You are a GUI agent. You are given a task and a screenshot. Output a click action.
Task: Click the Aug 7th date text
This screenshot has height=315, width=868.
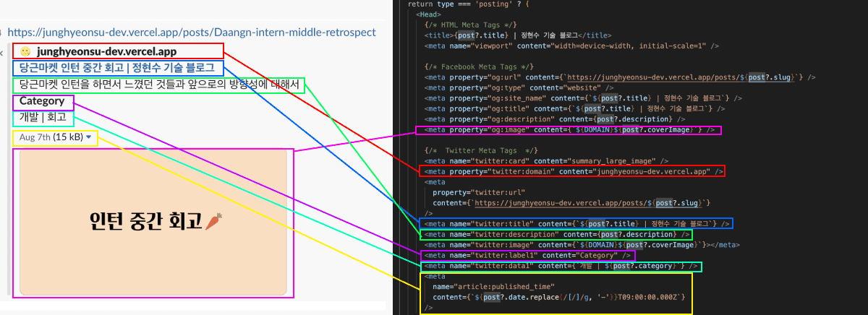coord(35,137)
